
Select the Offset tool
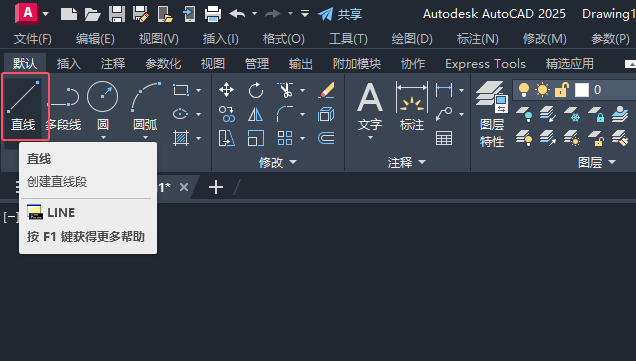[327, 138]
